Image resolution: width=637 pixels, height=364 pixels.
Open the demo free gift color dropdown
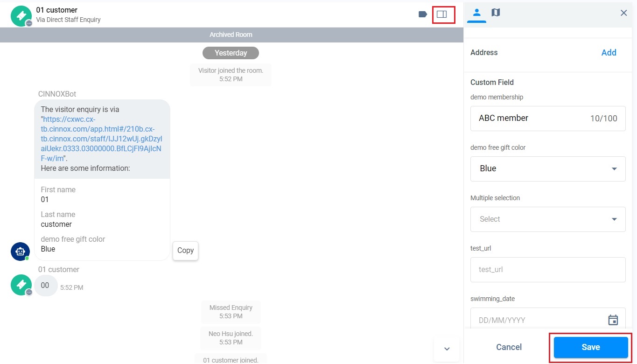pyautogui.click(x=548, y=168)
